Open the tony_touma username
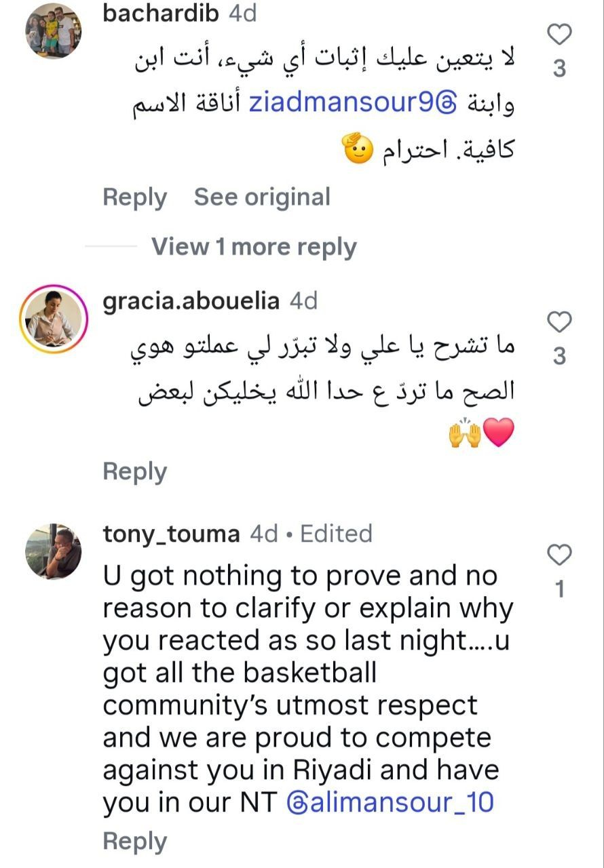The height and width of the screenshot is (868, 604). 171,534
